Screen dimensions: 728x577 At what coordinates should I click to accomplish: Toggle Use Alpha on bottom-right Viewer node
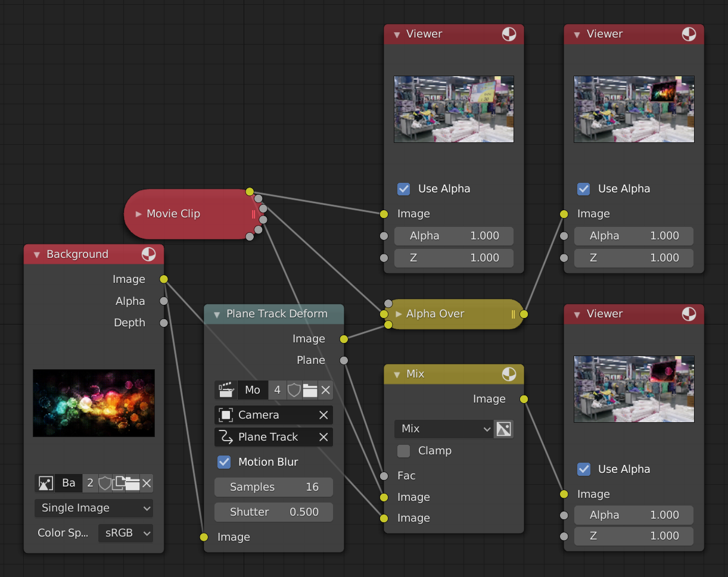click(584, 469)
